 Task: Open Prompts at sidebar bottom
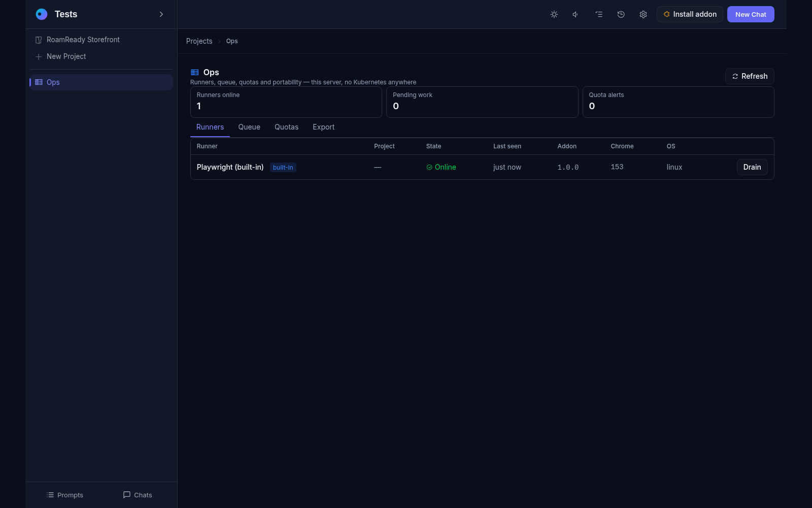point(64,495)
